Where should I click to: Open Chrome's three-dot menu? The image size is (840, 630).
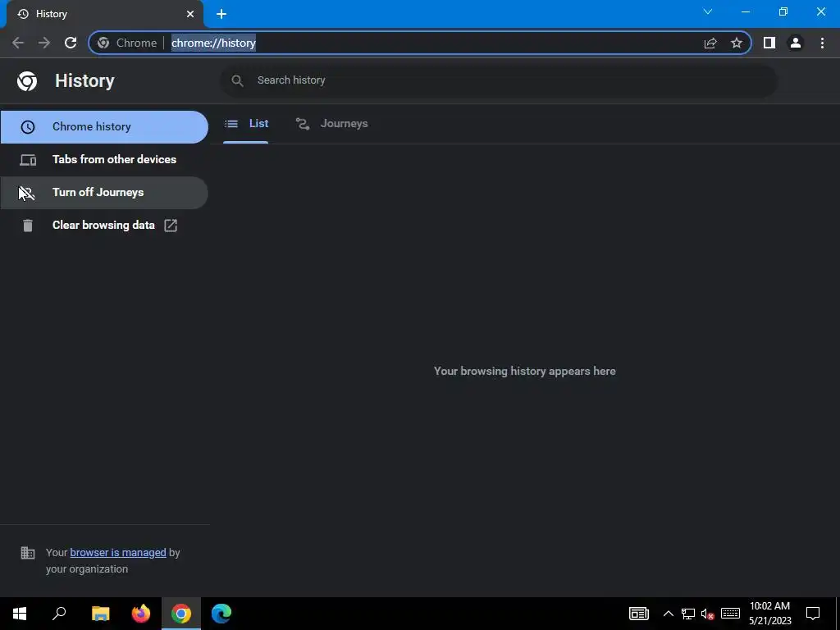tap(822, 43)
